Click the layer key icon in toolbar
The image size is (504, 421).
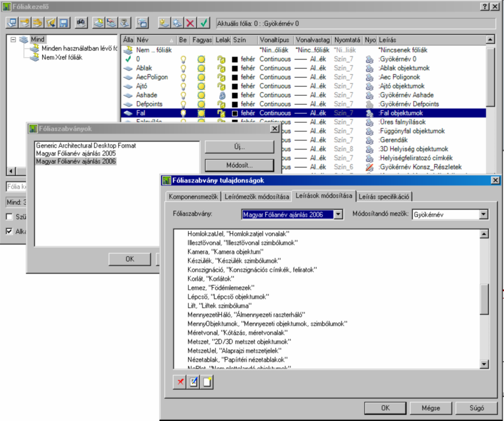pos(25,23)
